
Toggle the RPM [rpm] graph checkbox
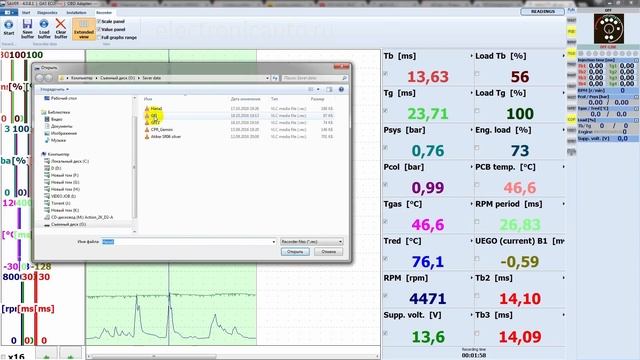[x=386, y=296]
